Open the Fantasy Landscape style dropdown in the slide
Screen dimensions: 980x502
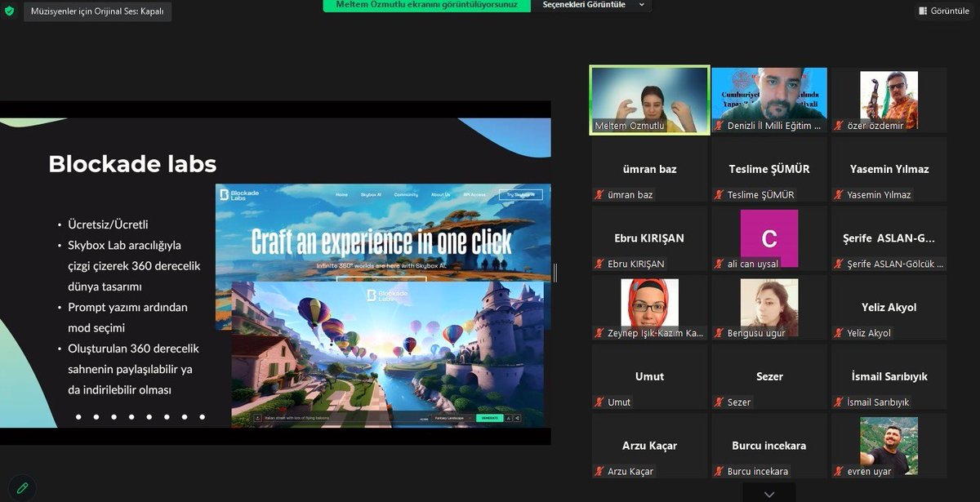point(452,418)
